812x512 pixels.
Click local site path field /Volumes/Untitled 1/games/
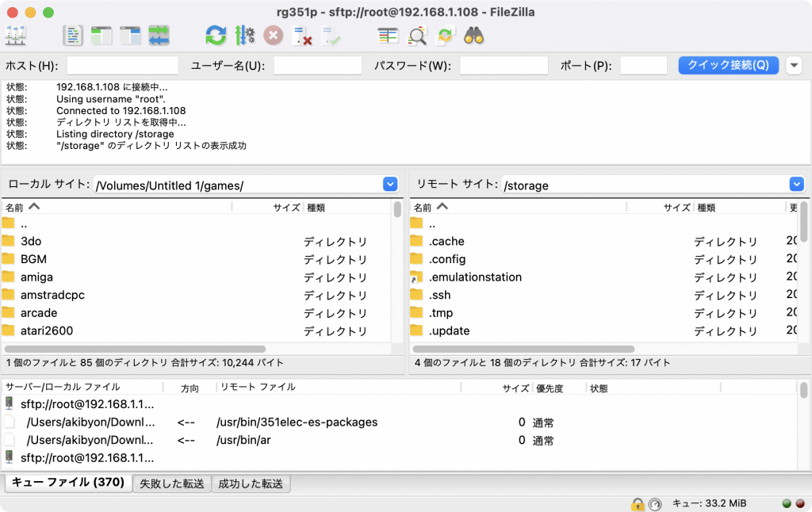click(238, 185)
